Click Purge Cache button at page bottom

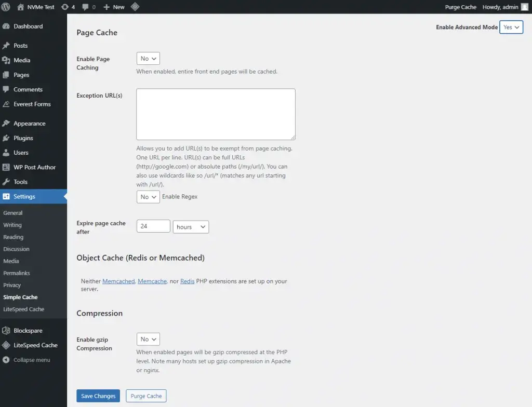coord(146,396)
